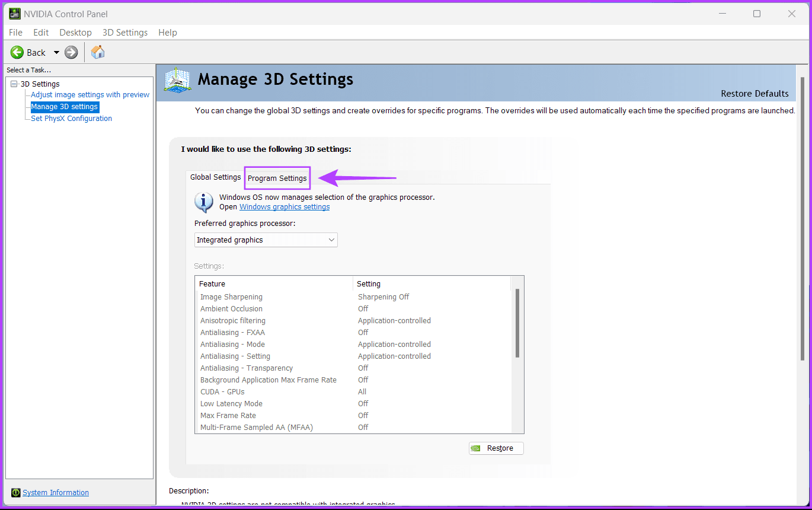This screenshot has height=510, width=812.
Task: Select the Antialiasing - Transparency row
Action: [353, 368]
